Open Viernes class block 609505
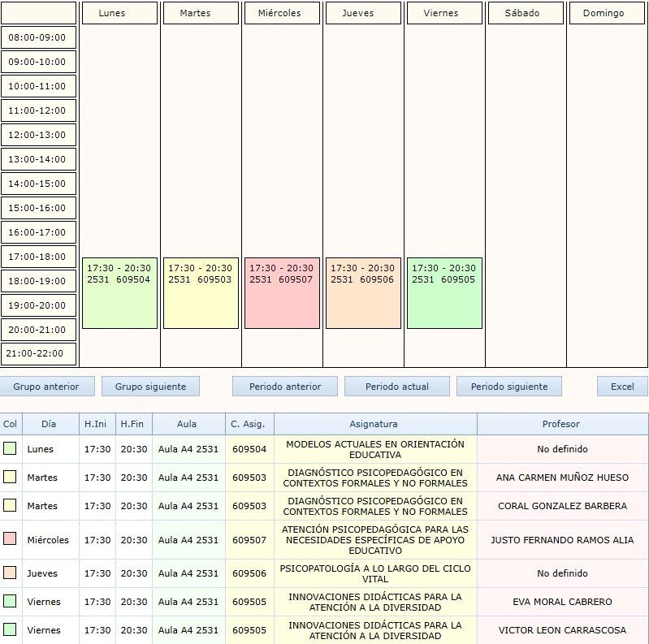The image size is (649, 644). click(x=444, y=293)
